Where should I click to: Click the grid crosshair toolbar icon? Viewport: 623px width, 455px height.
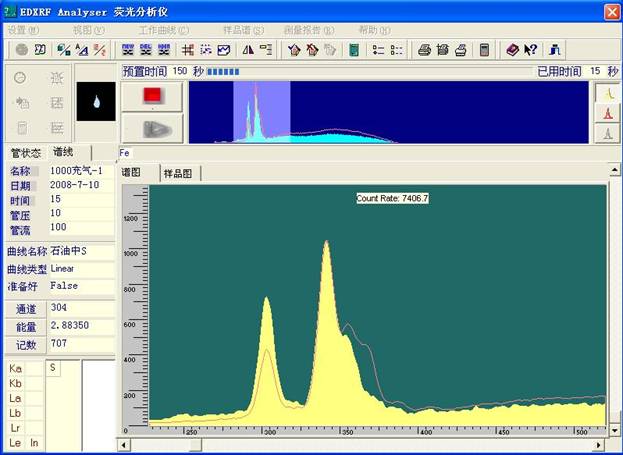click(187, 49)
